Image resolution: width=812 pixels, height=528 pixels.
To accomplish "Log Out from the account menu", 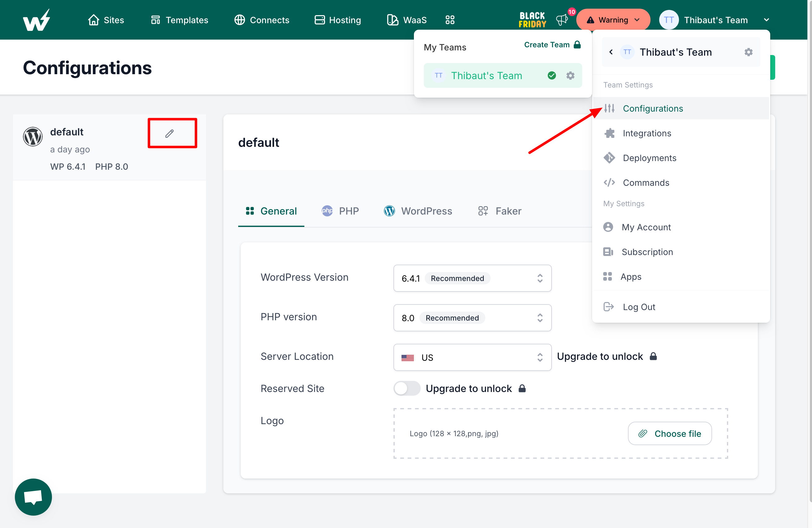I will pos(639,307).
